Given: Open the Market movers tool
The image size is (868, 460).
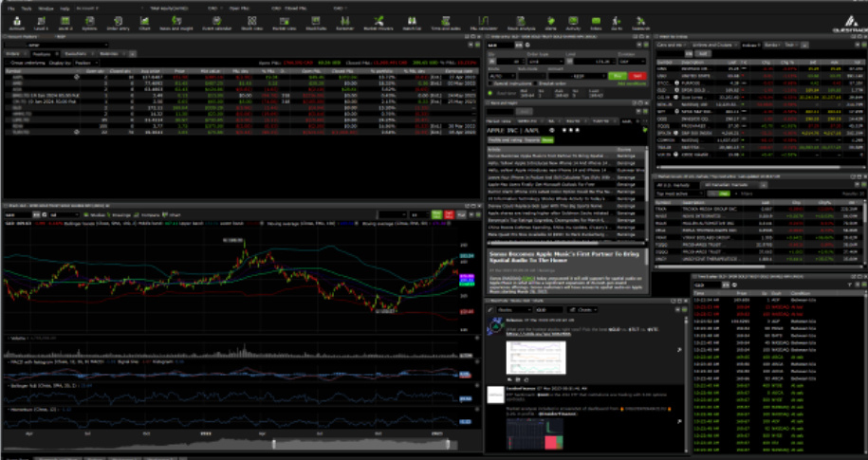Looking at the screenshot, I should pos(379,24).
